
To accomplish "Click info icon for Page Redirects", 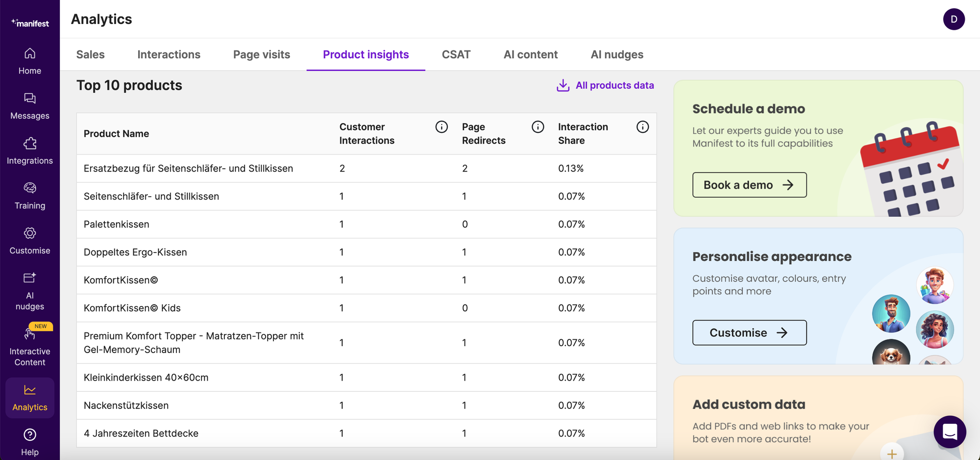I will (538, 127).
